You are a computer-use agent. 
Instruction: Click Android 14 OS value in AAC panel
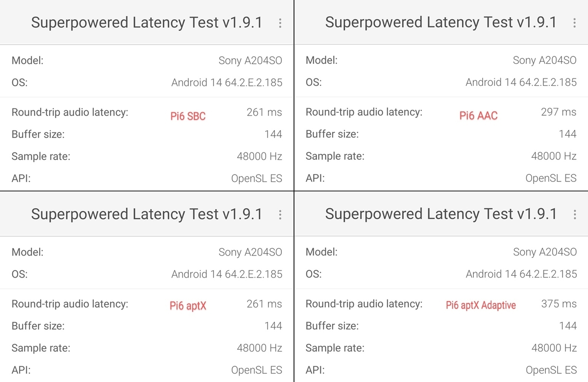(x=521, y=82)
